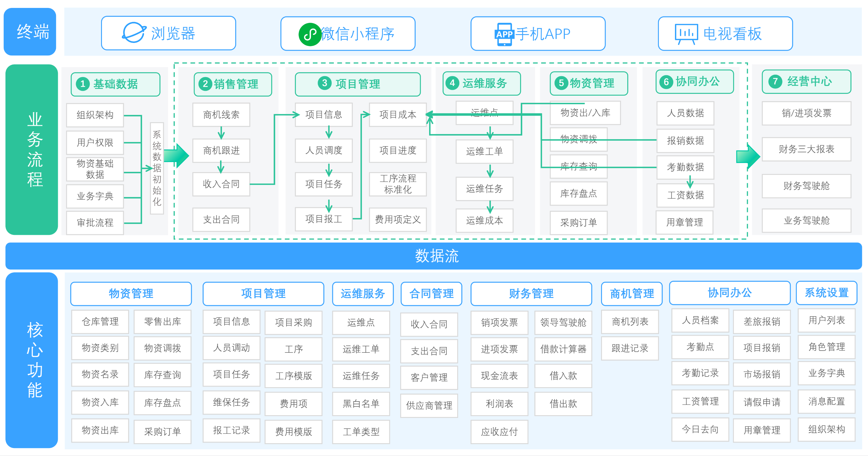Screen dimensions: 868x456
Task: Click the circled number 4 on 运维服务
Action: pyautogui.click(x=453, y=83)
